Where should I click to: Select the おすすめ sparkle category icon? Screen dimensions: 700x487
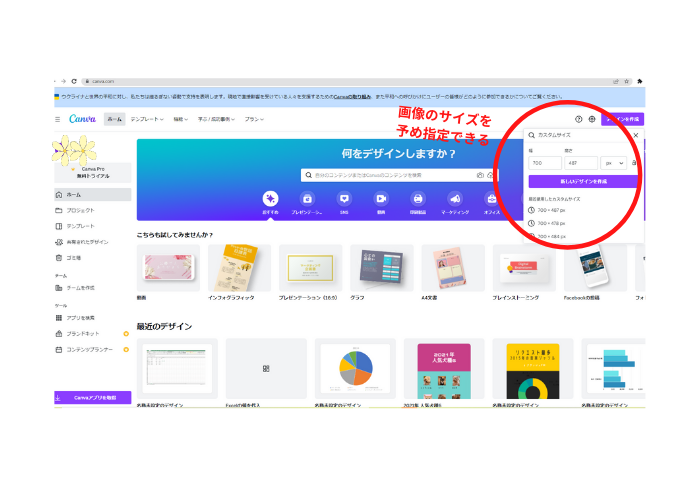270,199
